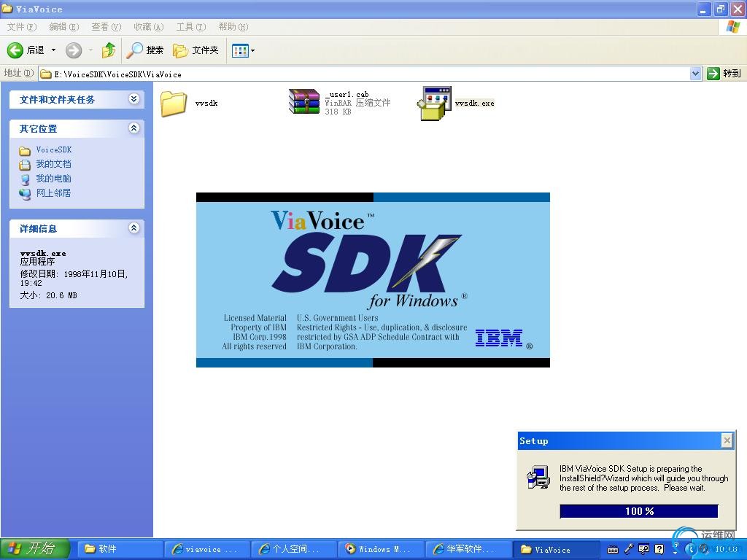747x560 pixels.
Task: Click the microphone icon in the tray
Action: [628, 549]
